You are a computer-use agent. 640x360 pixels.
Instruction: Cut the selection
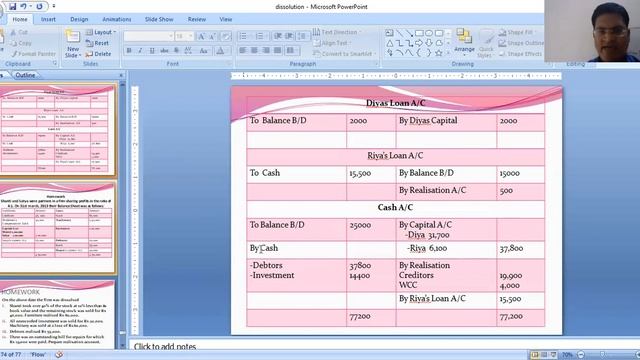click(19, 32)
